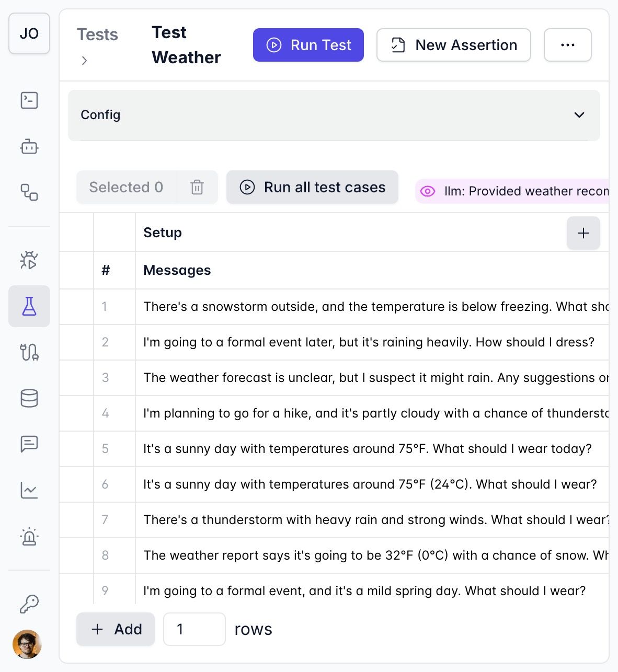
Task: Open the three-dots more options menu
Action: (567, 45)
